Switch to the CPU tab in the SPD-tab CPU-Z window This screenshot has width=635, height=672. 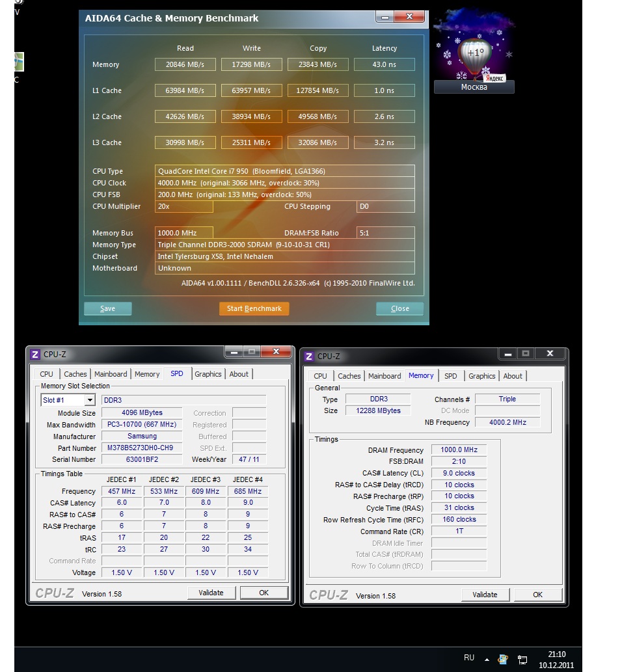pyautogui.click(x=46, y=374)
